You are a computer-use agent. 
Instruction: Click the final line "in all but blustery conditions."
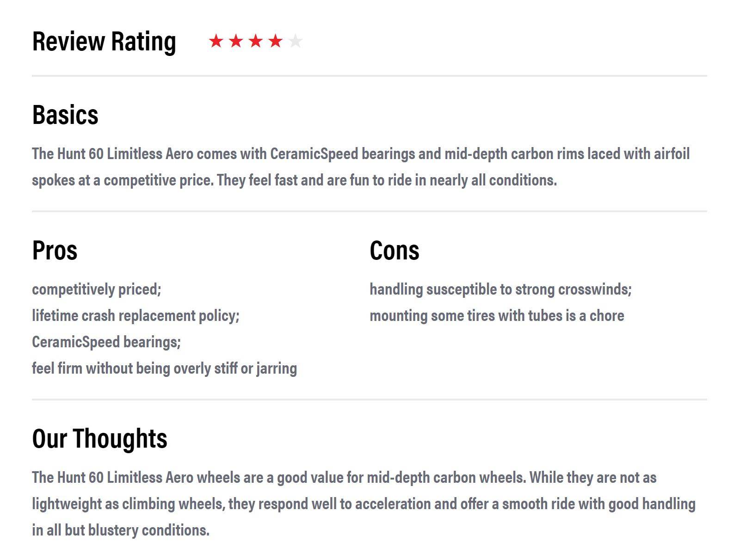121,530
